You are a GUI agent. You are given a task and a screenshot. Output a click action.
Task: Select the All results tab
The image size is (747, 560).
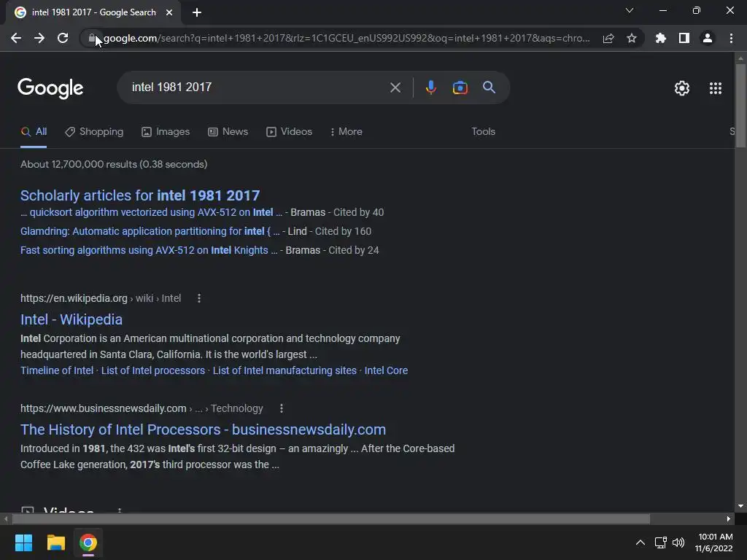click(x=34, y=132)
